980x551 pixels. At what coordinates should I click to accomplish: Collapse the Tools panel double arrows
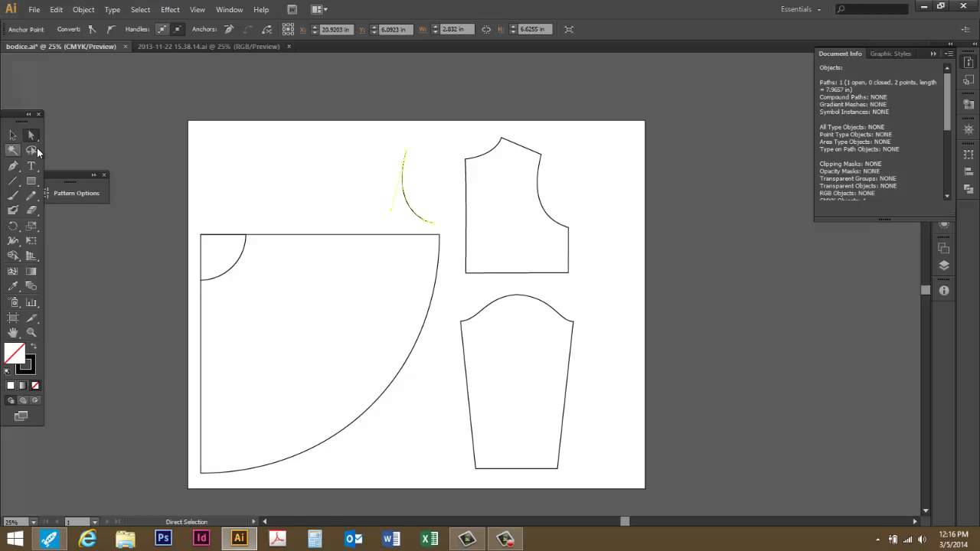pos(28,114)
